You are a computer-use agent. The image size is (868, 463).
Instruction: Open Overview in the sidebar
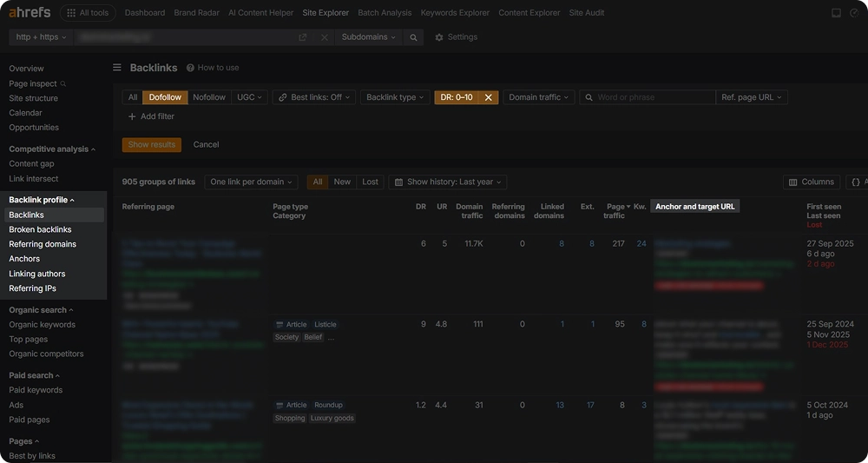(26, 69)
